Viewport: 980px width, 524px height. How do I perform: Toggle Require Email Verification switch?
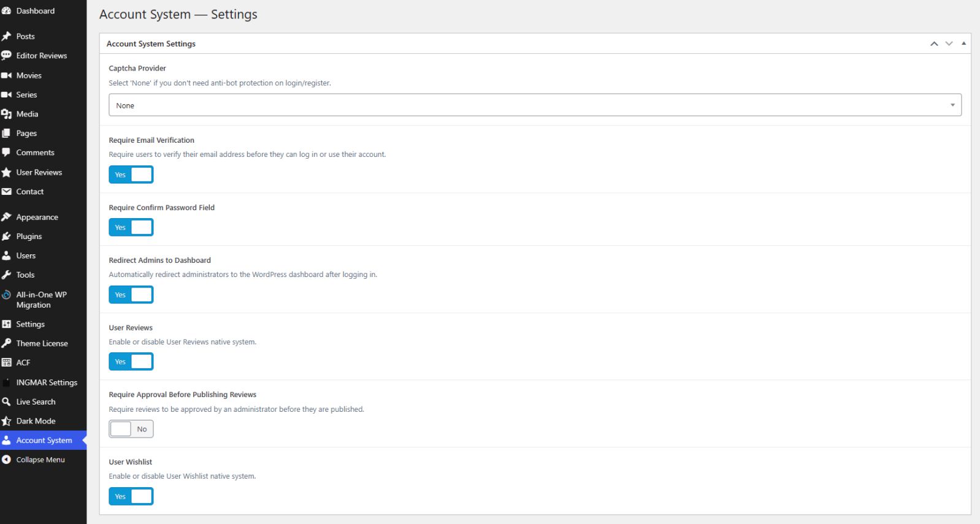click(131, 175)
